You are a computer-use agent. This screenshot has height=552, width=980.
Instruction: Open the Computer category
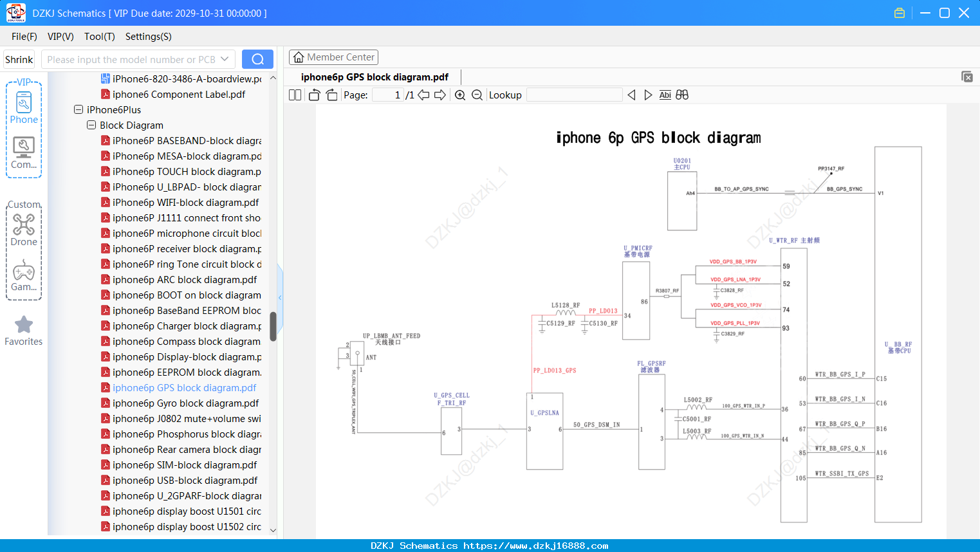24,153
